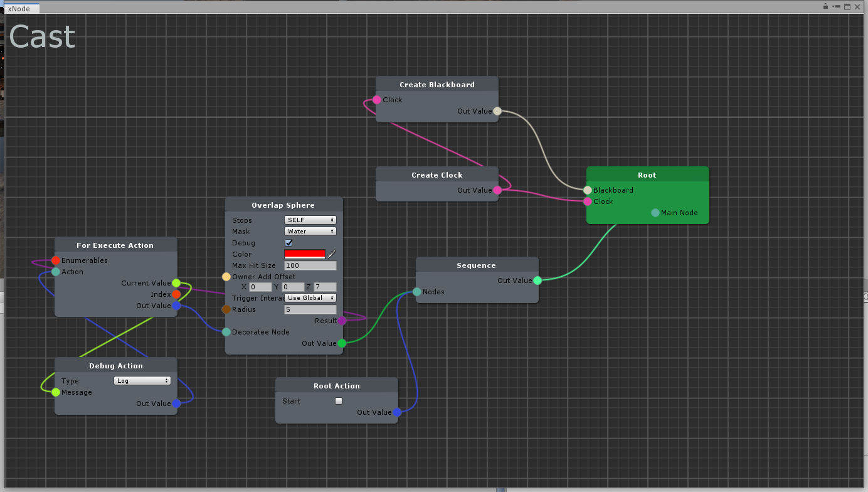Click the Decoratee Node port
This screenshot has height=492, width=868.
(x=226, y=332)
